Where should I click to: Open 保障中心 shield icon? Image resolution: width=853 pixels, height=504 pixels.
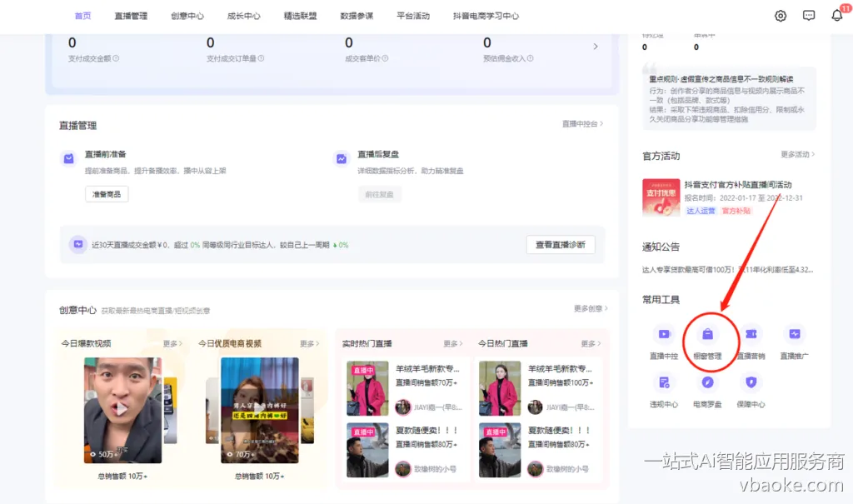pos(751,382)
